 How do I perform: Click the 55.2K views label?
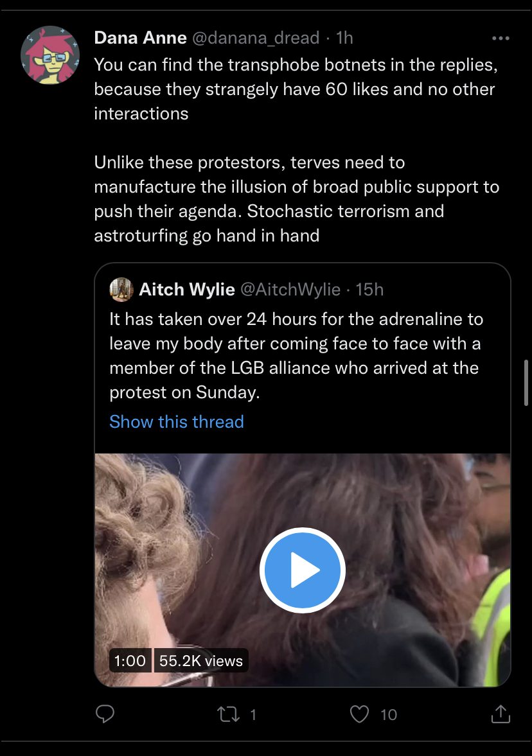201,660
